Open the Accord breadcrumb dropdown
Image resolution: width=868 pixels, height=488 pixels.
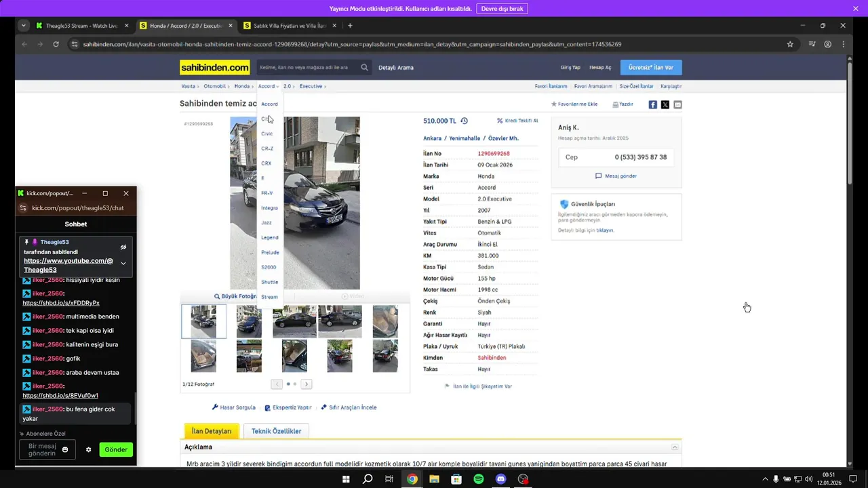click(x=269, y=86)
